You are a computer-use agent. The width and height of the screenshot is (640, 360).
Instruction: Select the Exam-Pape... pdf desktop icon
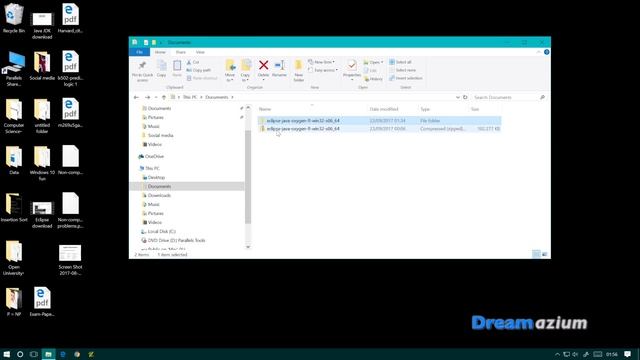42,302
